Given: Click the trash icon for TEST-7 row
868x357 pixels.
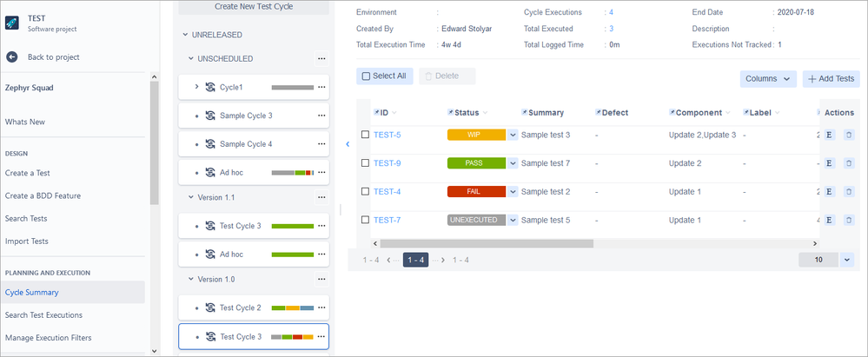Looking at the screenshot, I should coord(849,221).
